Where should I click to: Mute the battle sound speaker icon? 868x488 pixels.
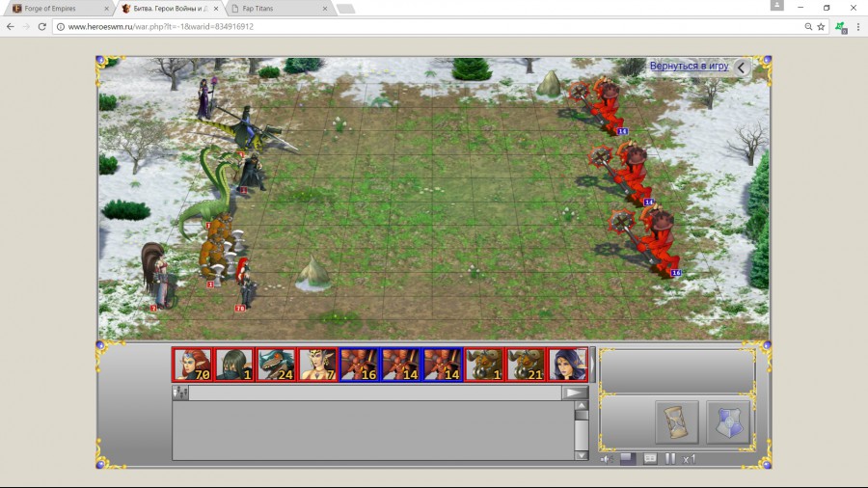click(x=607, y=459)
